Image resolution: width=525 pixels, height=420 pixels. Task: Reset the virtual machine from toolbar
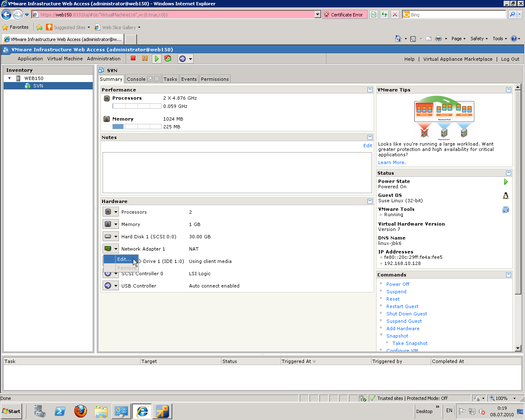click(168, 58)
